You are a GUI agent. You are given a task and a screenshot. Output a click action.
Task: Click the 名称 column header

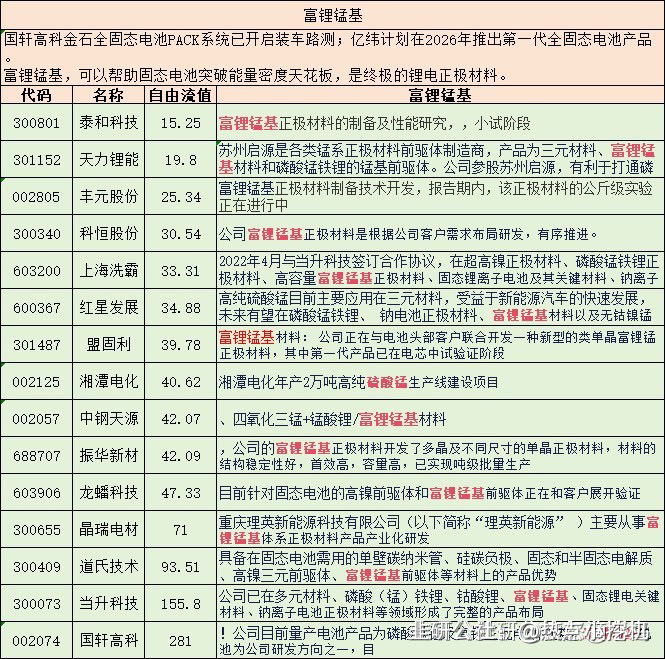[x=109, y=95]
